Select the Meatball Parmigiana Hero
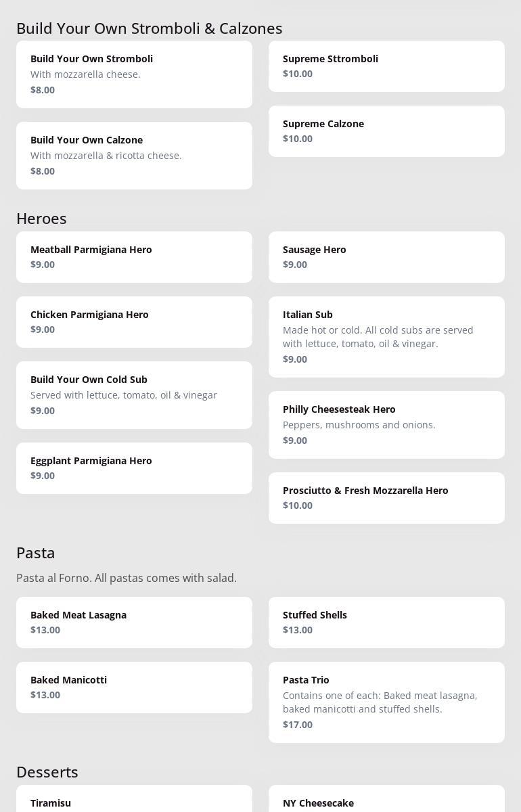 coord(134,257)
